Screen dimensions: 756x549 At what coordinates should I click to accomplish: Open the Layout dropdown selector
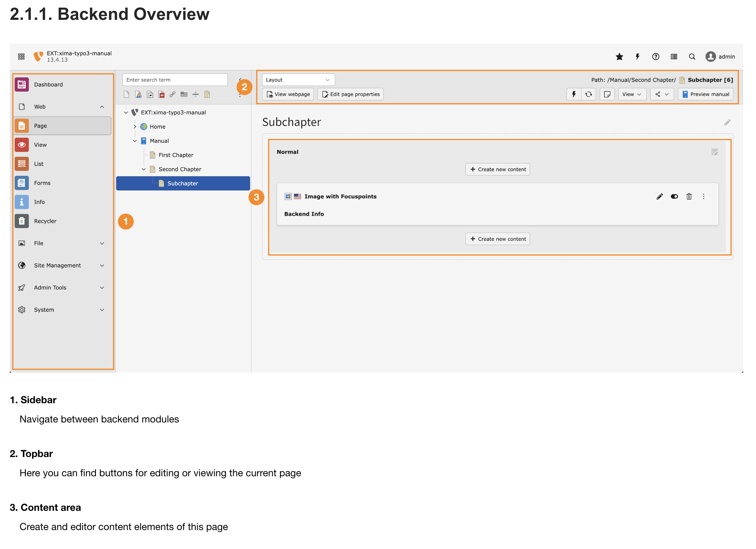[298, 80]
